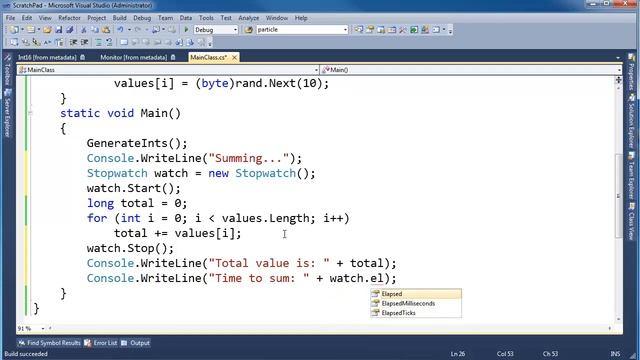Click the Find in Files icon
Viewport: 640px width, 360px height.
(248, 30)
